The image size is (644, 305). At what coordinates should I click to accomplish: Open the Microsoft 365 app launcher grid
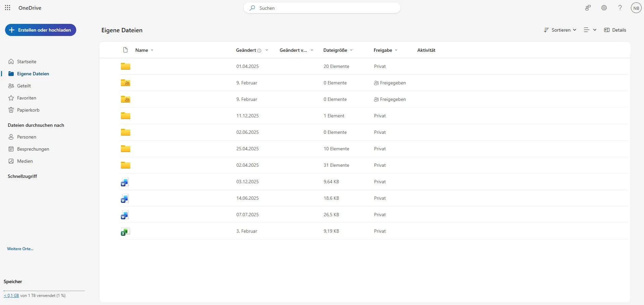(x=7, y=8)
